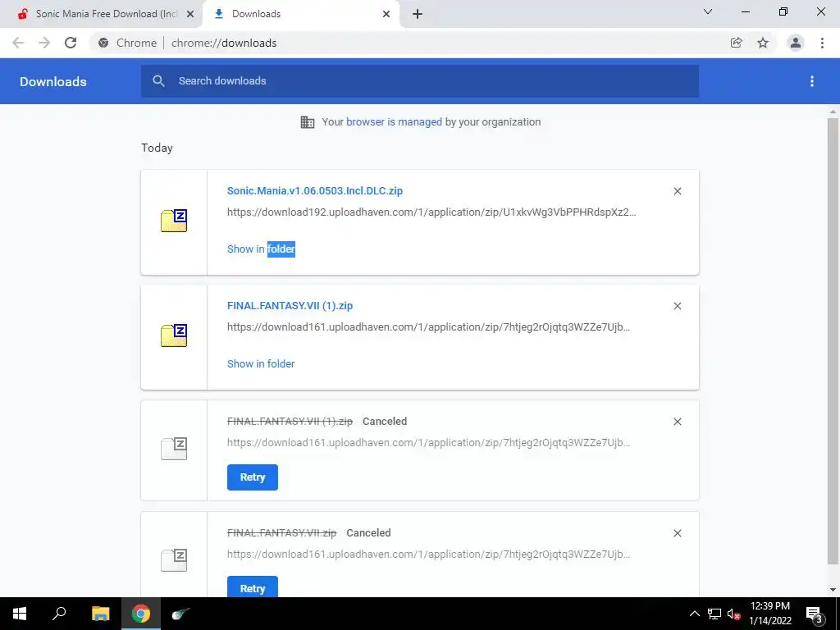This screenshot has height=630, width=840.
Task: Retry canceled FINAL.FANTASY.VII (1).zip download
Action: click(253, 477)
